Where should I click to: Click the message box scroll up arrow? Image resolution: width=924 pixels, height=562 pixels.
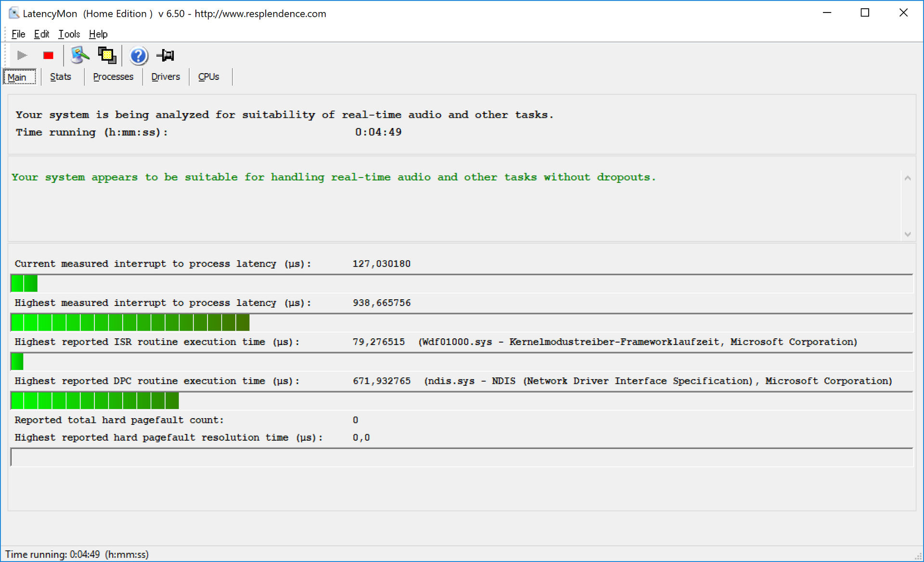click(908, 179)
